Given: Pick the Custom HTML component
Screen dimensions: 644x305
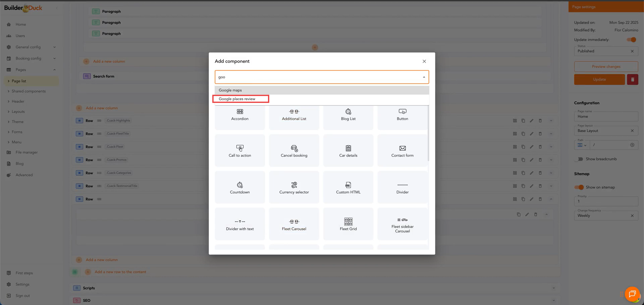Looking at the screenshot, I should [348, 188].
